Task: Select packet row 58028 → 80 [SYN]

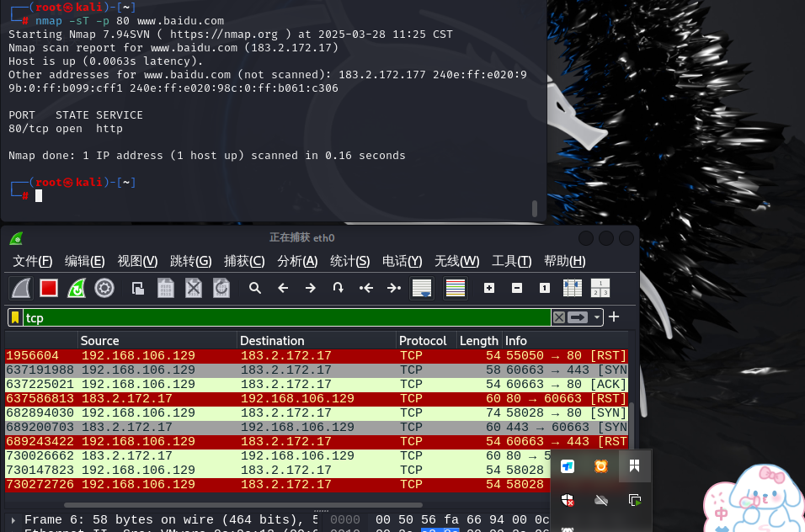Action: (x=317, y=413)
